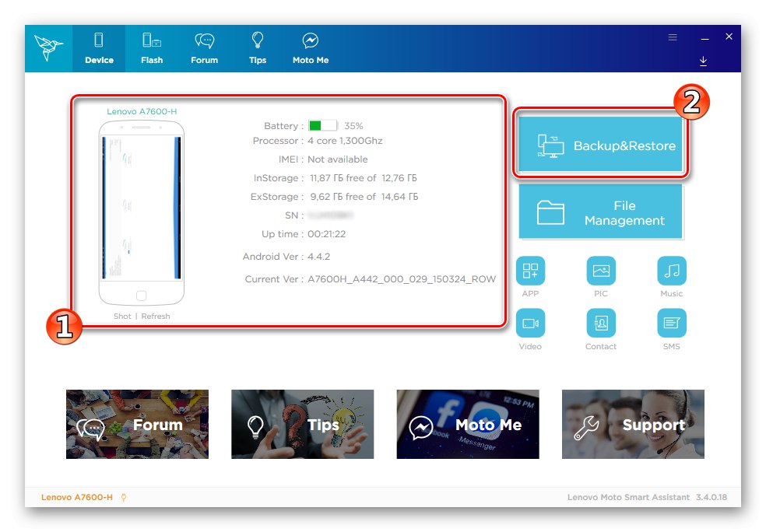
Task: Click the IMEI Not available text
Action: point(338,159)
